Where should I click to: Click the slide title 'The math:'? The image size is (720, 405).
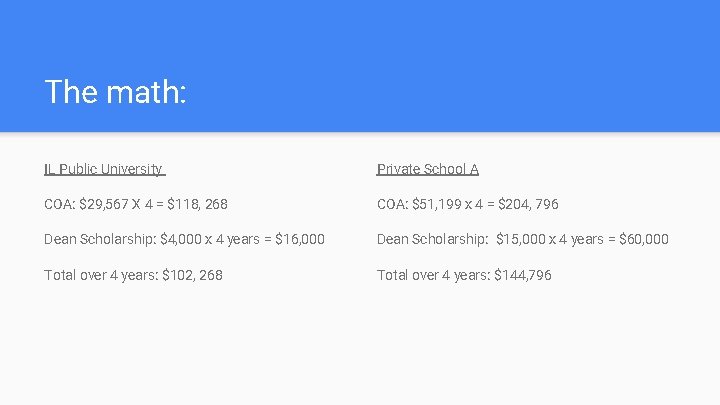pos(115,92)
